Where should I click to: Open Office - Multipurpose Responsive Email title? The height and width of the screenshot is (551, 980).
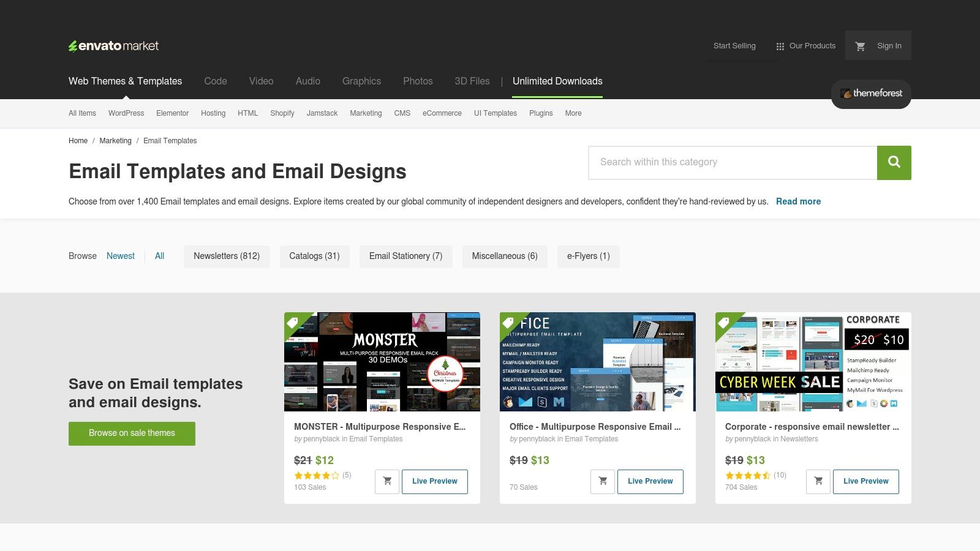tap(595, 427)
